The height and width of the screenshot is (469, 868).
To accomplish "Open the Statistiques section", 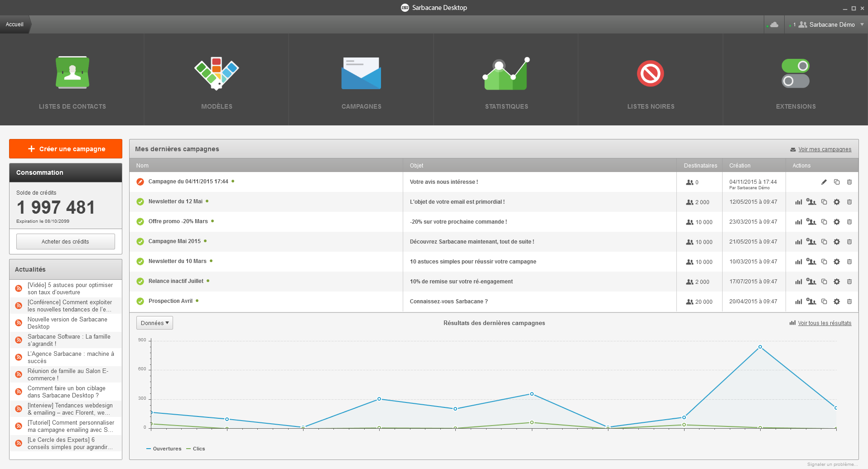I will coord(506,81).
